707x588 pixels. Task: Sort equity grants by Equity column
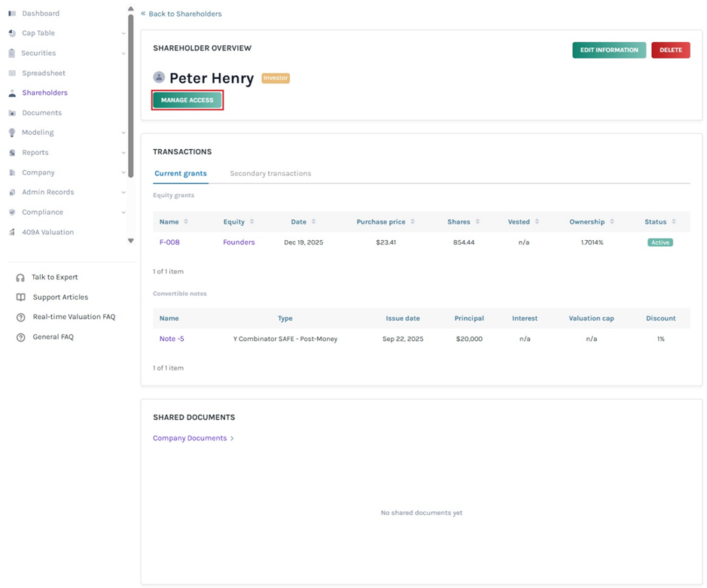pyautogui.click(x=252, y=221)
